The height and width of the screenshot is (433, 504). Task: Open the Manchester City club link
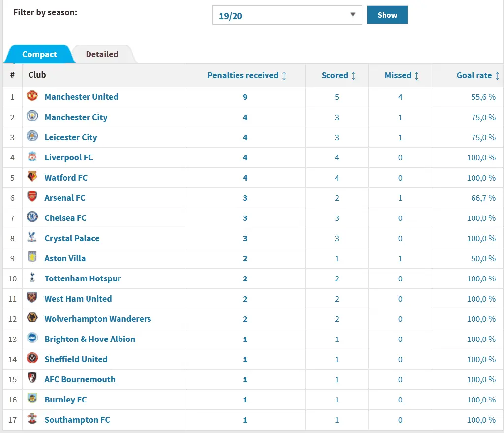76,117
